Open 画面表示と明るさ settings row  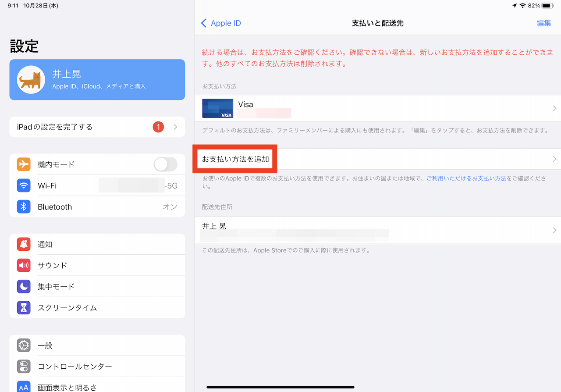click(x=97, y=385)
